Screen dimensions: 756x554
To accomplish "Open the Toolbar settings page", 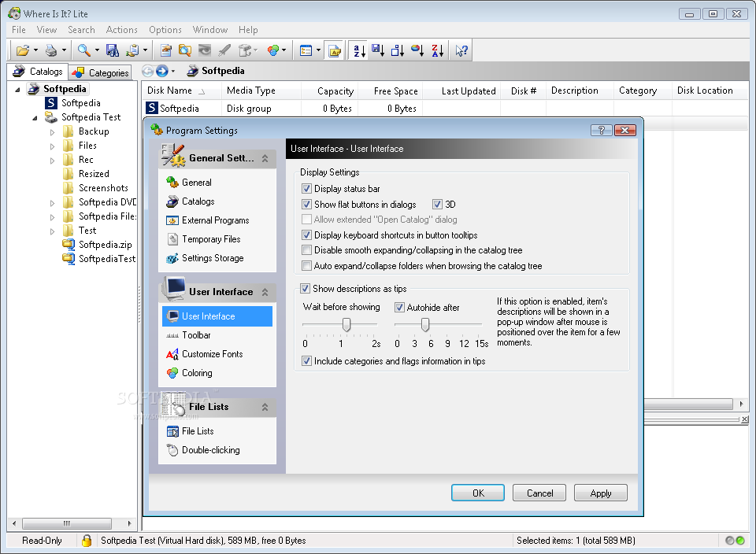I will click(x=188, y=335).
